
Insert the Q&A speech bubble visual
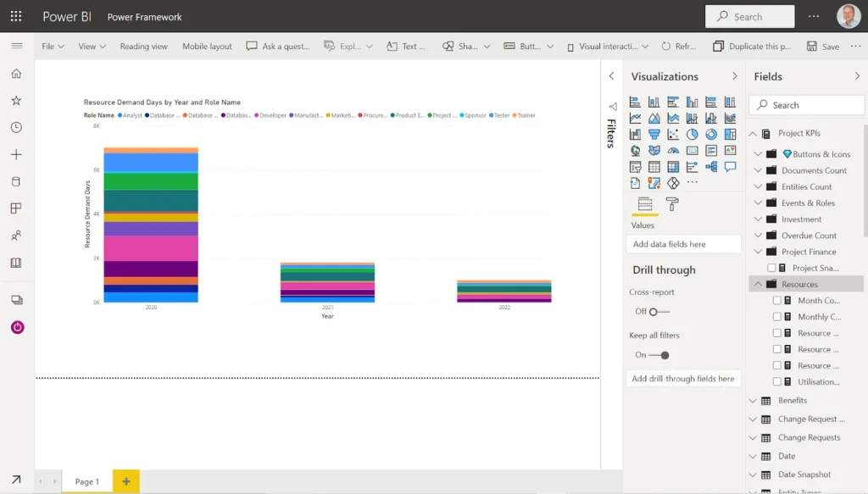[730, 167]
